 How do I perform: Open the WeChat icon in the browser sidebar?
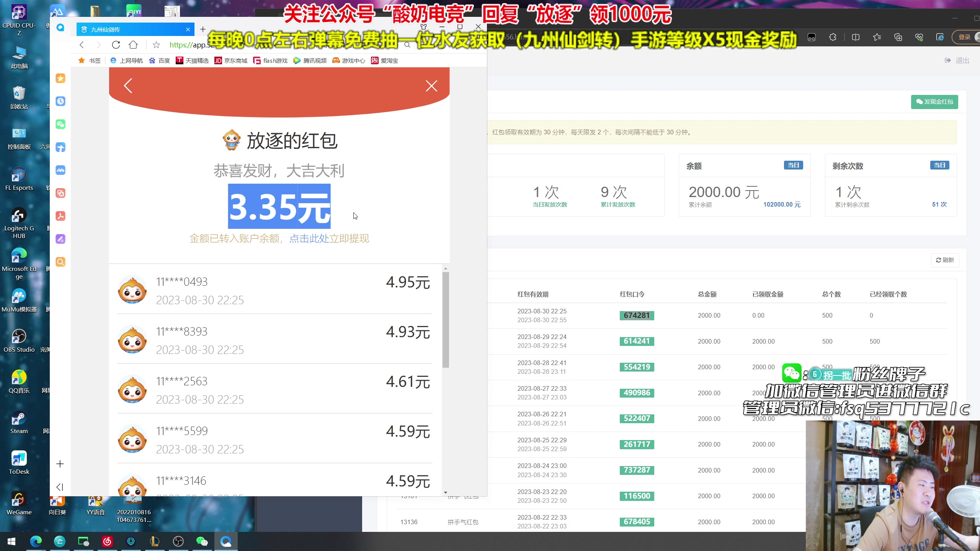60,124
